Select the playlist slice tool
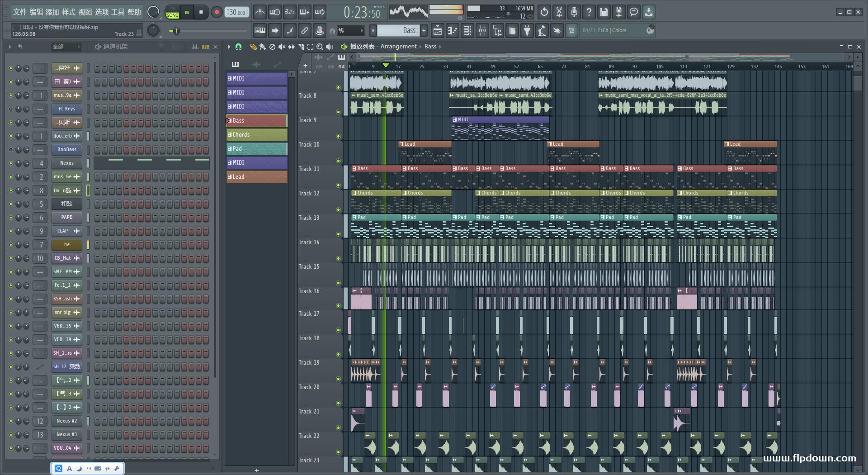868x475 pixels. (x=301, y=47)
